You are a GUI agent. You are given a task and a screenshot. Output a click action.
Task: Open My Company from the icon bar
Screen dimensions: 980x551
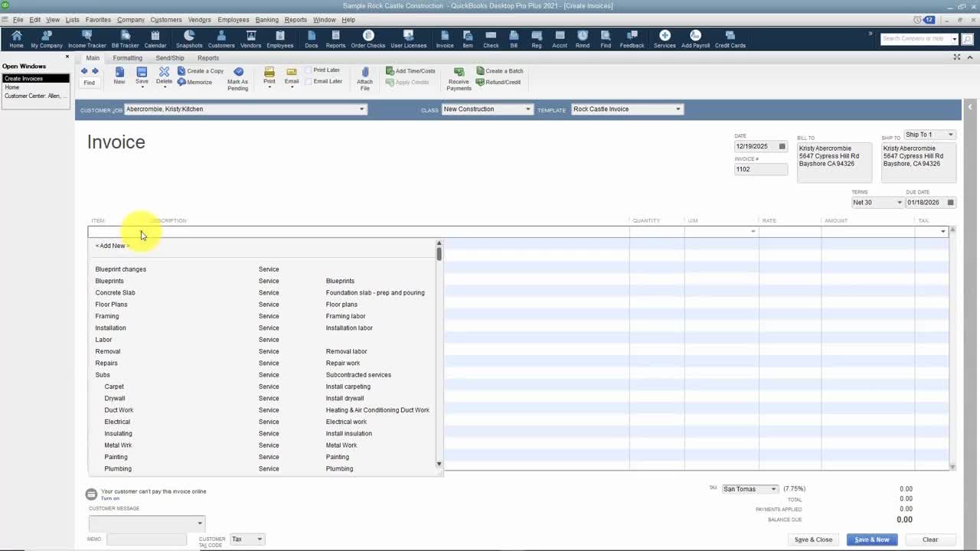coord(47,39)
